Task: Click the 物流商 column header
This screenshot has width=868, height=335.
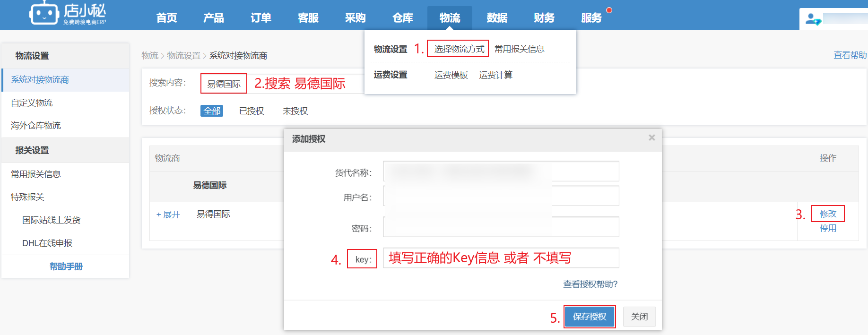Action: (167, 158)
